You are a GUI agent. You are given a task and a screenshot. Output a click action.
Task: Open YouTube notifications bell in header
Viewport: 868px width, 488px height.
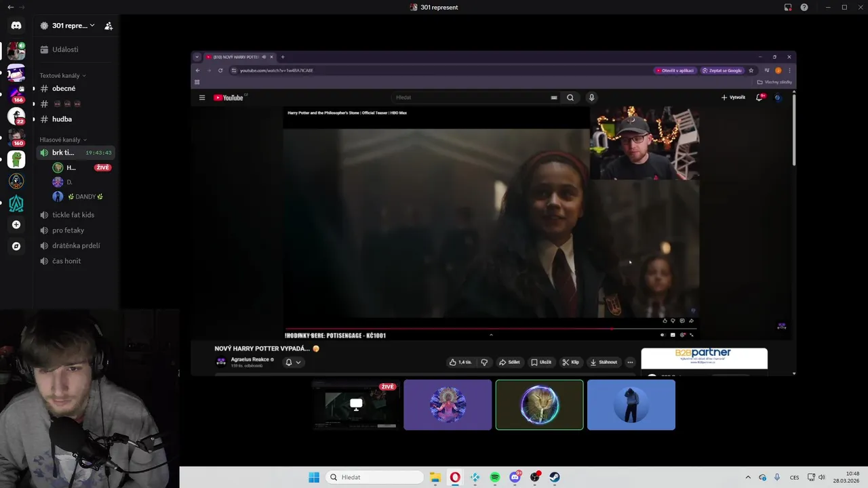coord(759,98)
